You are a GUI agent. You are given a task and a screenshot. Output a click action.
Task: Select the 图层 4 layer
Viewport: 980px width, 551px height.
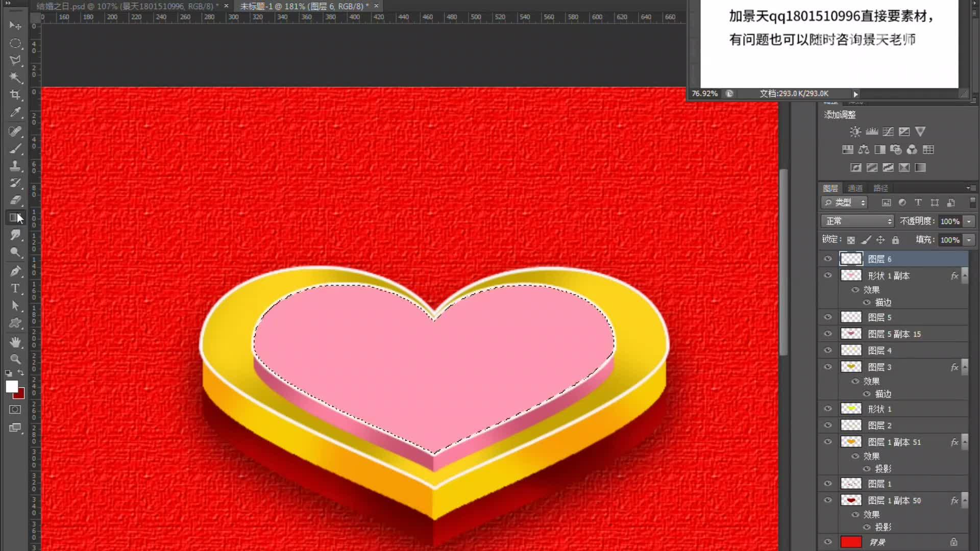pos(880,350)
